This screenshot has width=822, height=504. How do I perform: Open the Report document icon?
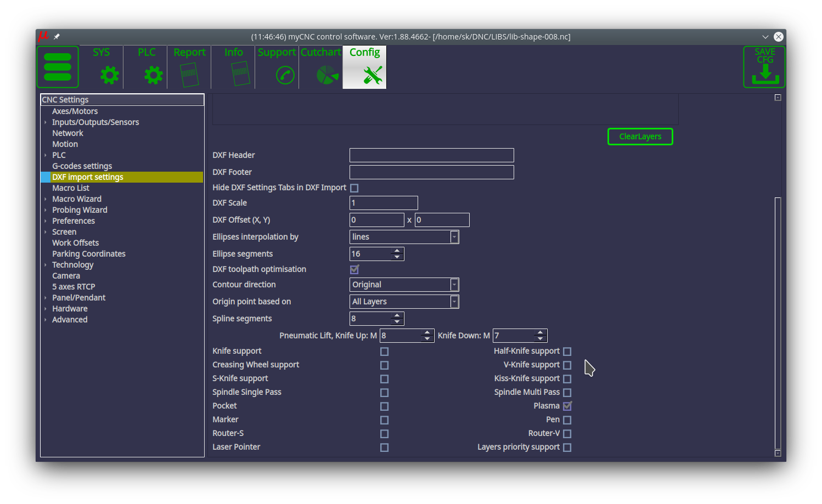coord(189,75)
